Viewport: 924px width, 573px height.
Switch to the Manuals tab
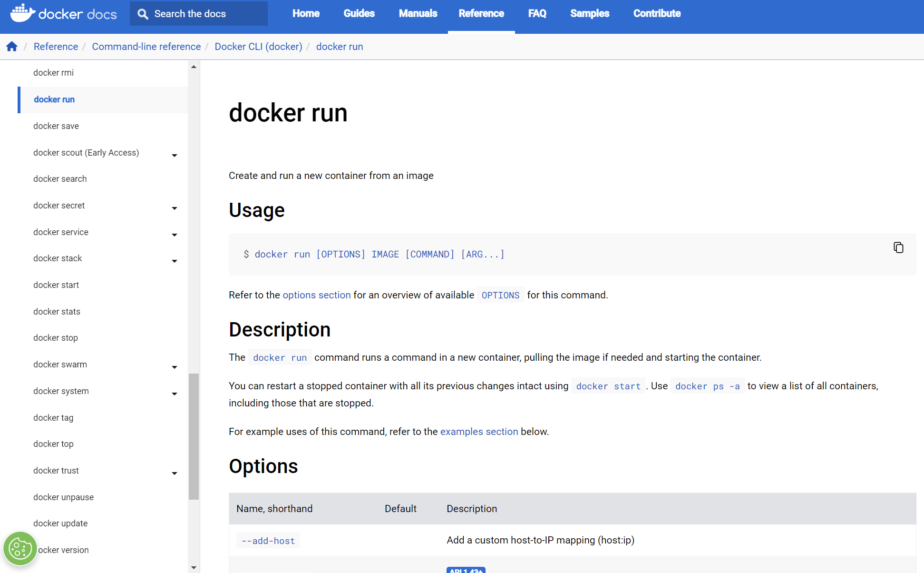coord(418,14)
